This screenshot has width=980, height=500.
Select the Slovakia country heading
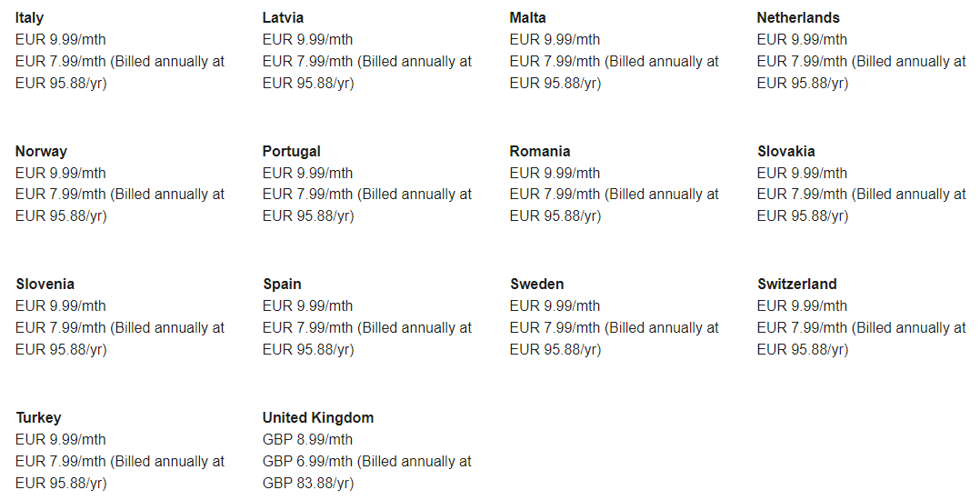pos(785,152)
